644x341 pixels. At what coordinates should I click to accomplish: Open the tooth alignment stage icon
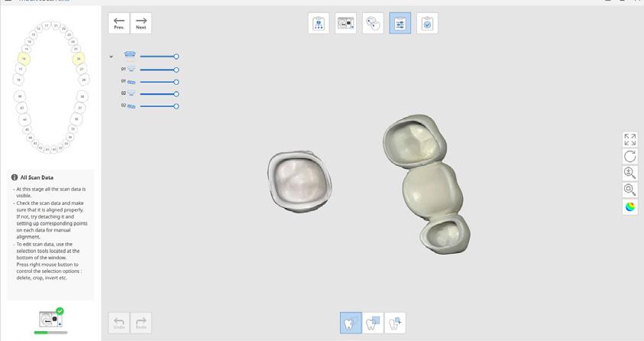[373, 23]
